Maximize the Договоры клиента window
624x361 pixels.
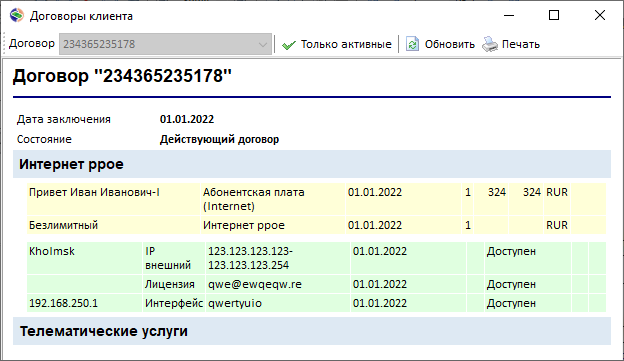point(554,15)
